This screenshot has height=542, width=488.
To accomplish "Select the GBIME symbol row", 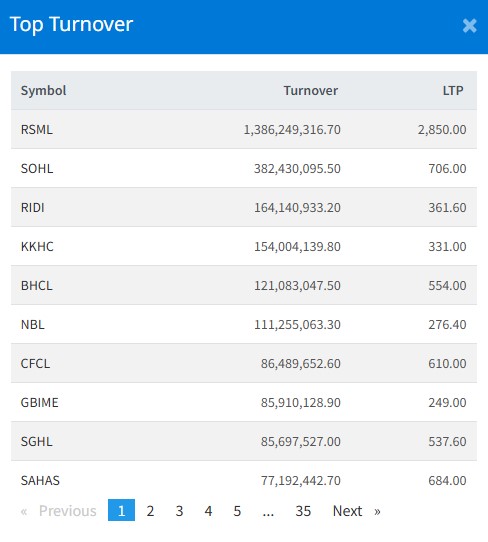I will click(x=244, y=402).
